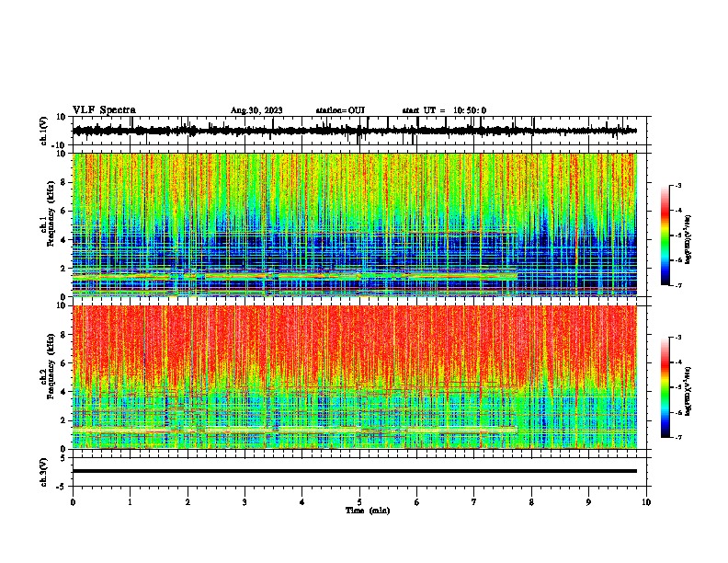Viewport: 728px width, 563px height.
Task: Click the "6" kHz tick on ch.1 spectrogram axis
Action: point(63,211)
